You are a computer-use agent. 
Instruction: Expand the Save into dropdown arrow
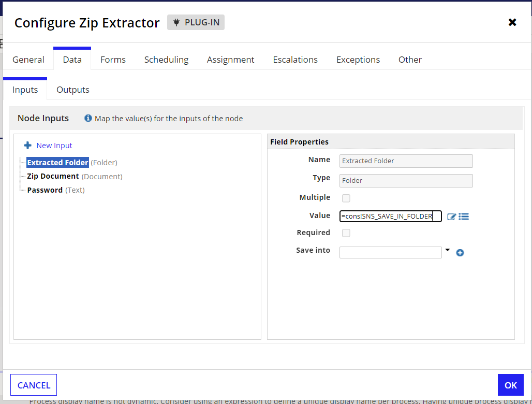[x=448, y=250]
